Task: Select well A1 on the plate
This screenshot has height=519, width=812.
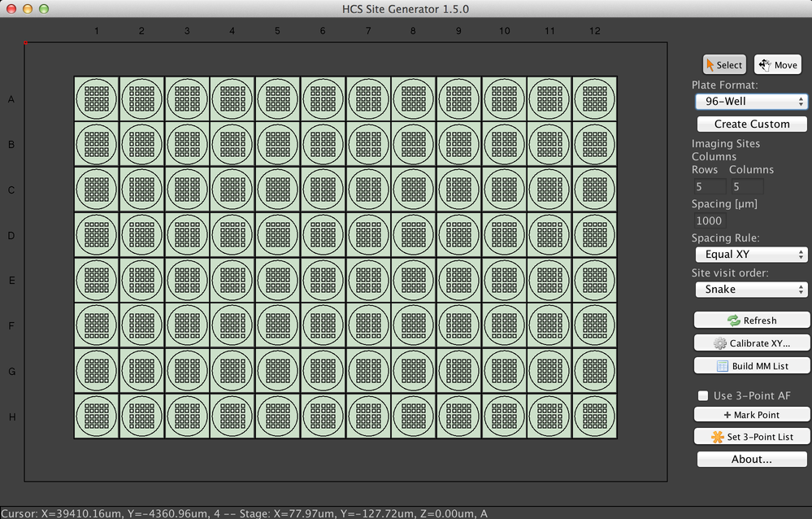Action: pyautogui.click(x=97, y=99)
